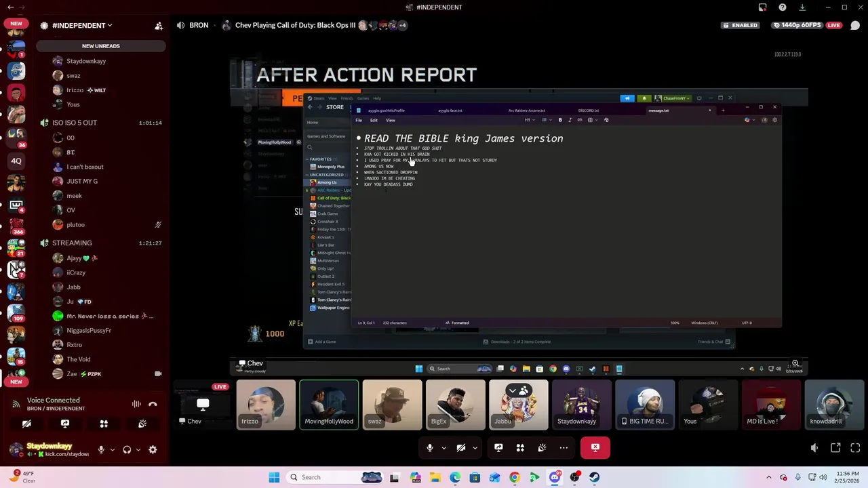868x488 pixels.
Task: Select the knowdadrill participant tile
Action: (834, 405)
